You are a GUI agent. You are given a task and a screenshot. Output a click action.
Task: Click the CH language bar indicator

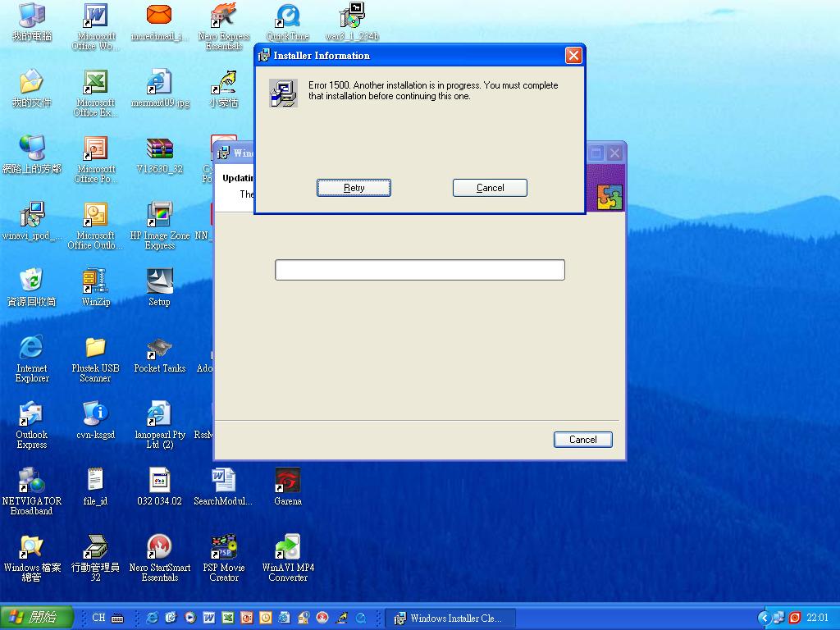(x=98, y=618)
